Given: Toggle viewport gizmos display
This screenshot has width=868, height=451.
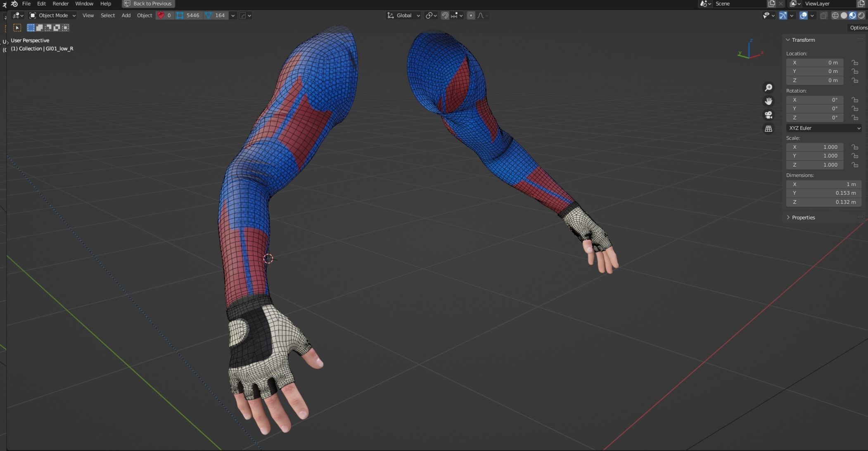Looking at the screenshot, I should pyautogui.click(x=783, y=16).
